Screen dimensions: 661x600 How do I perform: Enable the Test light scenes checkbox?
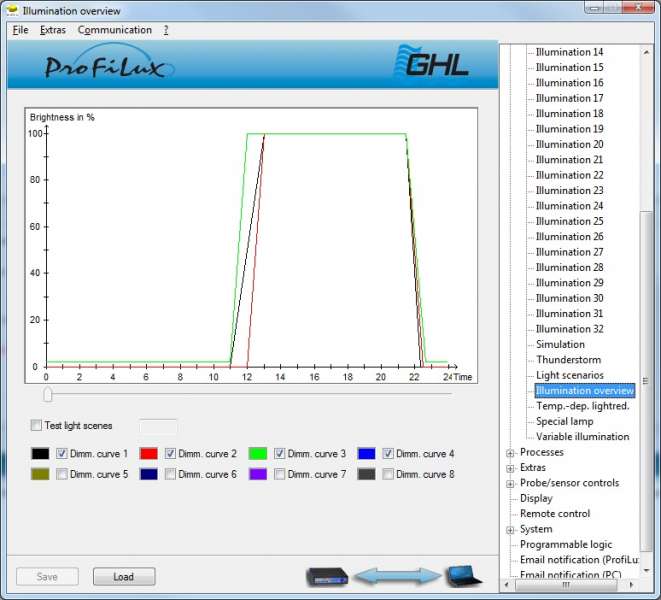pyautogui.click(x=37, y=426)
